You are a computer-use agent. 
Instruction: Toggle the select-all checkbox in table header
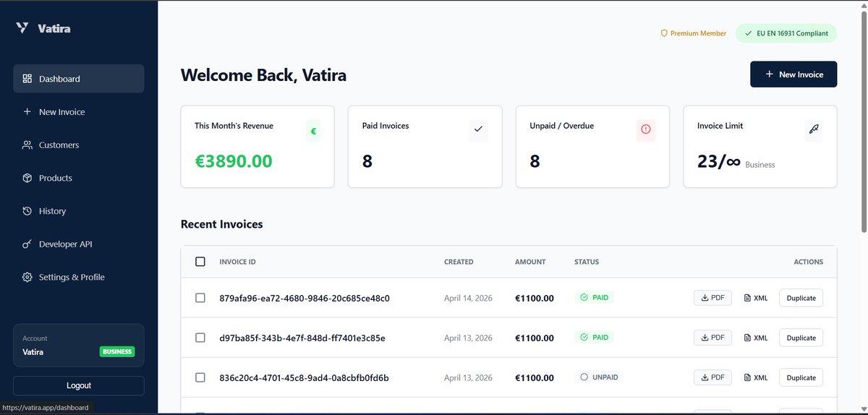pyautogui.click(x=200, y=262)
